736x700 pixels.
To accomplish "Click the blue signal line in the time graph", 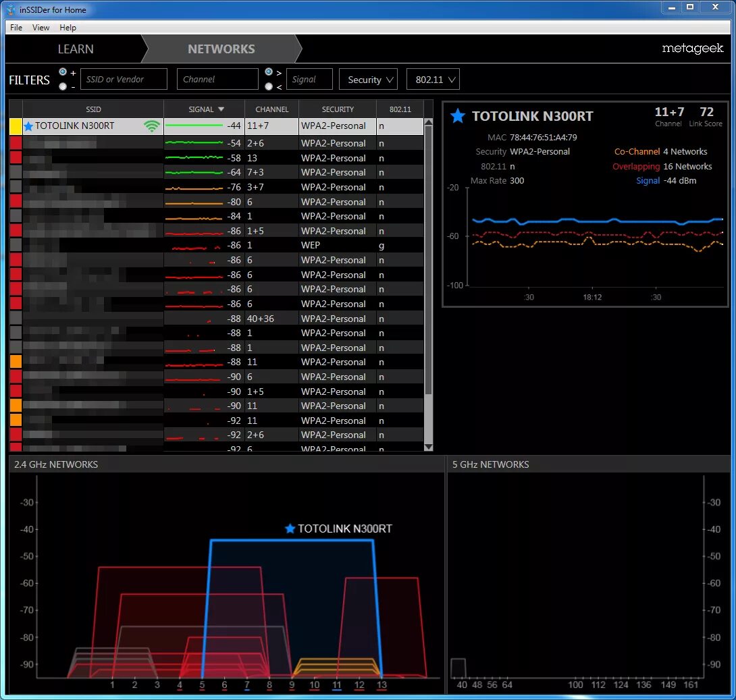I will click(597, 221).
